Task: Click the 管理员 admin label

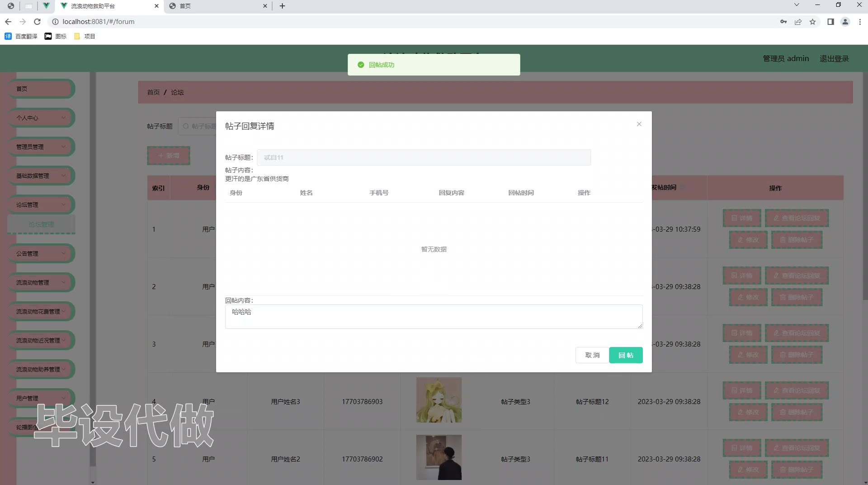Action: coord(786,58)
